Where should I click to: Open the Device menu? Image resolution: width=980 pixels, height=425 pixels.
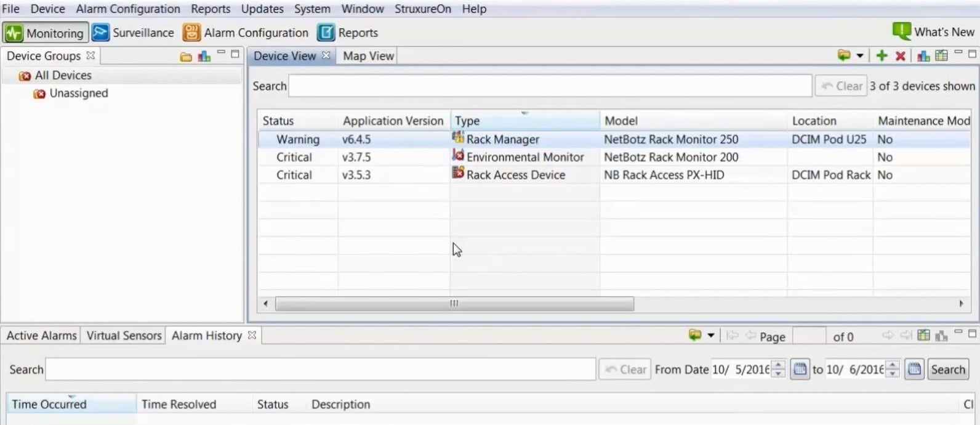pyautogui.click(x=47, y=9)
